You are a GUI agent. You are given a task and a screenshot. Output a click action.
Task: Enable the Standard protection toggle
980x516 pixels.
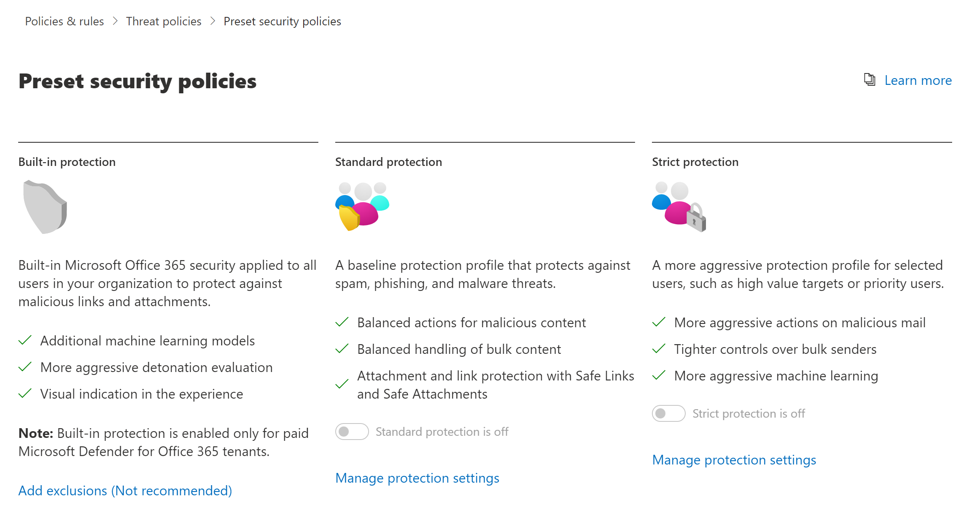(x=352, y=432)
